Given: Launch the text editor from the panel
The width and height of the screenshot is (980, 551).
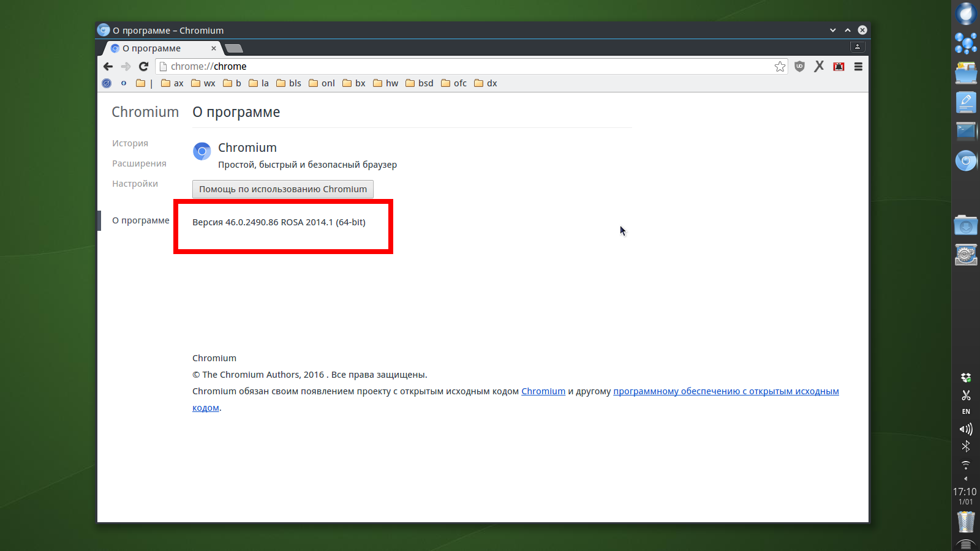Looking at the screenshot, I should [x=966, y=102].
